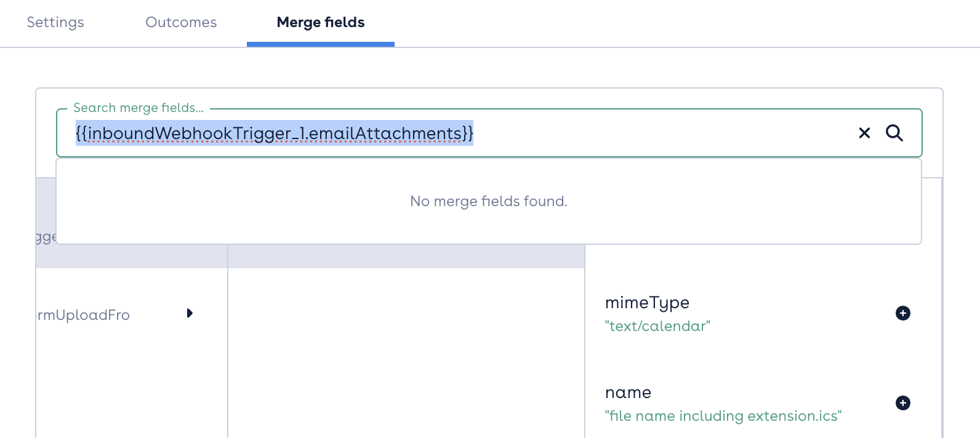The image size is (980, 438).
Task: Select the "file name including extension.ics" value
Action: 723,416
